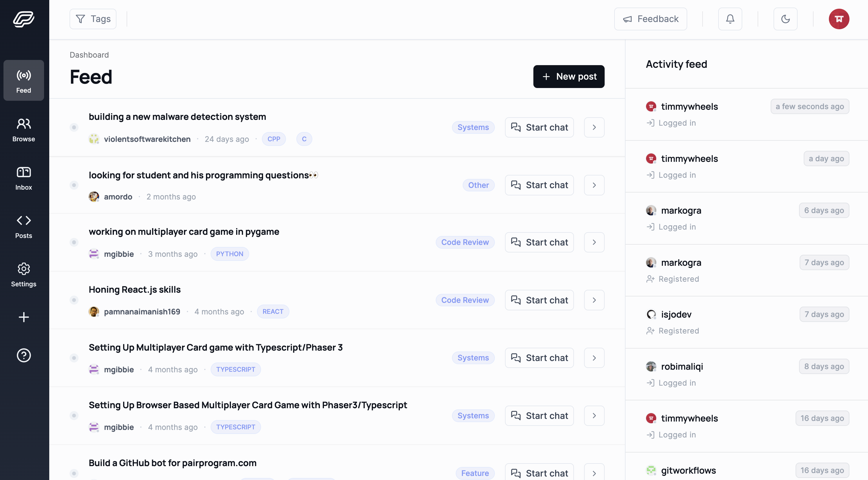Click the pairprogram logo at top left
This screenshot has width=868, height=480.
point(23,19)
